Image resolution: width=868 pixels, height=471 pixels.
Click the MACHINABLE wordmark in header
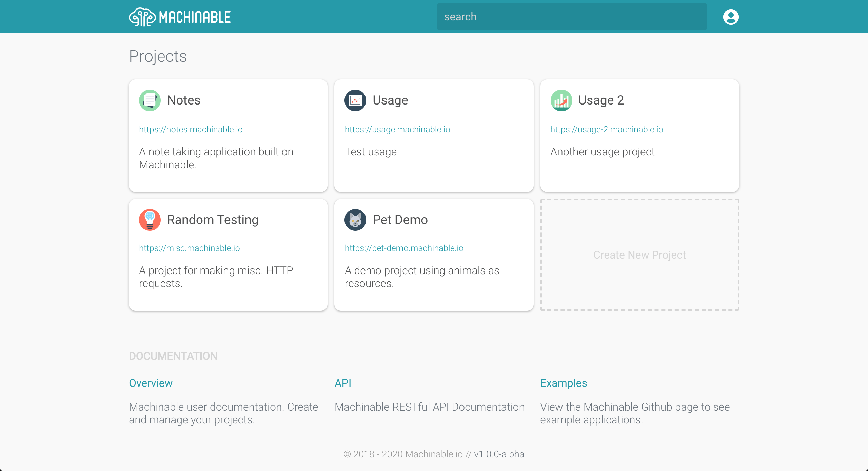195,17
